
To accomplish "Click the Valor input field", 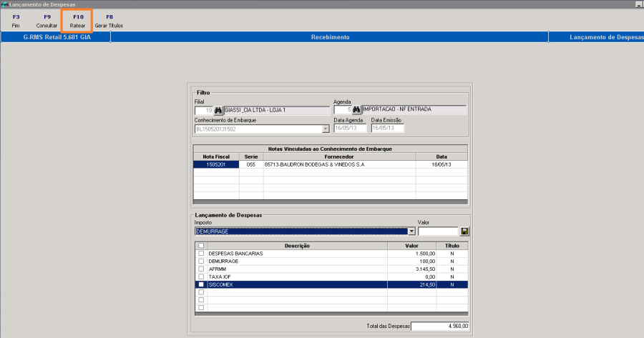I will pos(437,232).
